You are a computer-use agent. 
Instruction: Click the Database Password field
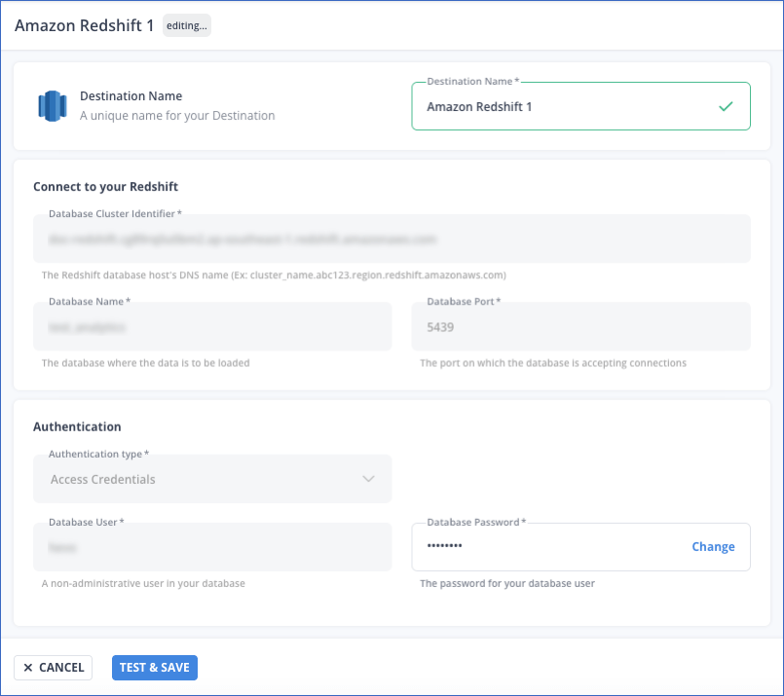click(x=580, y=547)
